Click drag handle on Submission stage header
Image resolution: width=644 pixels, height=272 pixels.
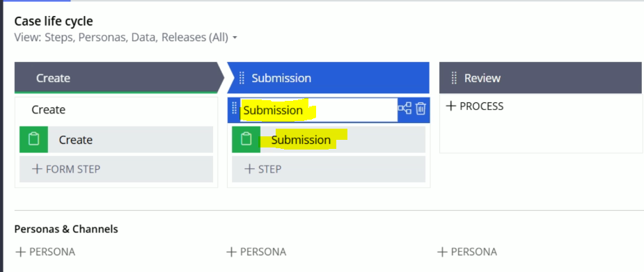click(242, 77)
